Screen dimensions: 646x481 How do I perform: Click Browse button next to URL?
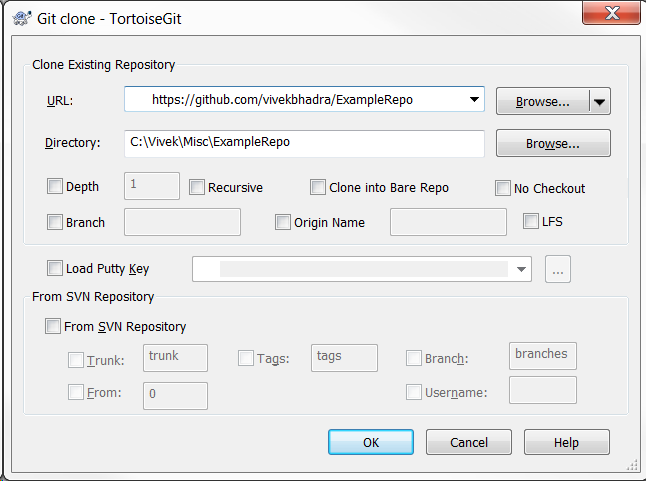[542, 101]
